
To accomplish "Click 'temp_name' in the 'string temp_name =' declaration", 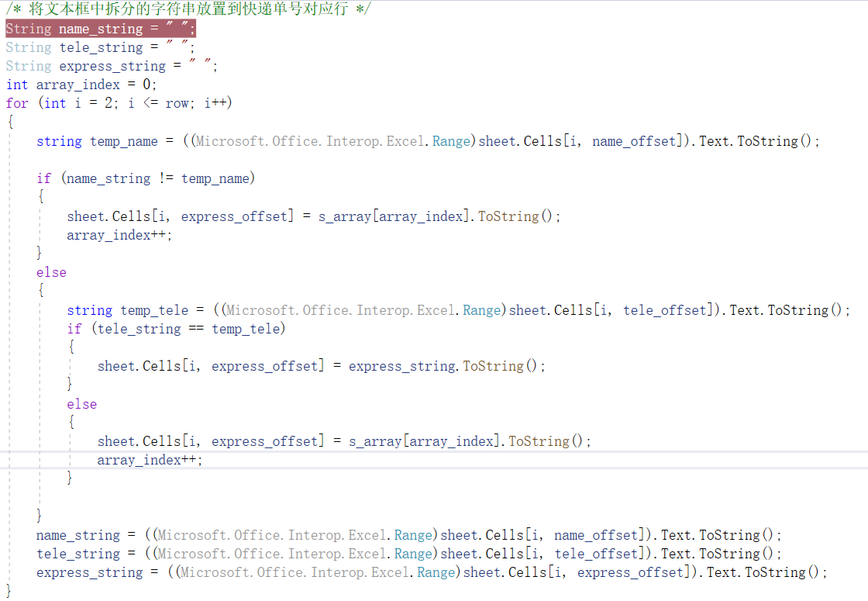I will [124, 141].
